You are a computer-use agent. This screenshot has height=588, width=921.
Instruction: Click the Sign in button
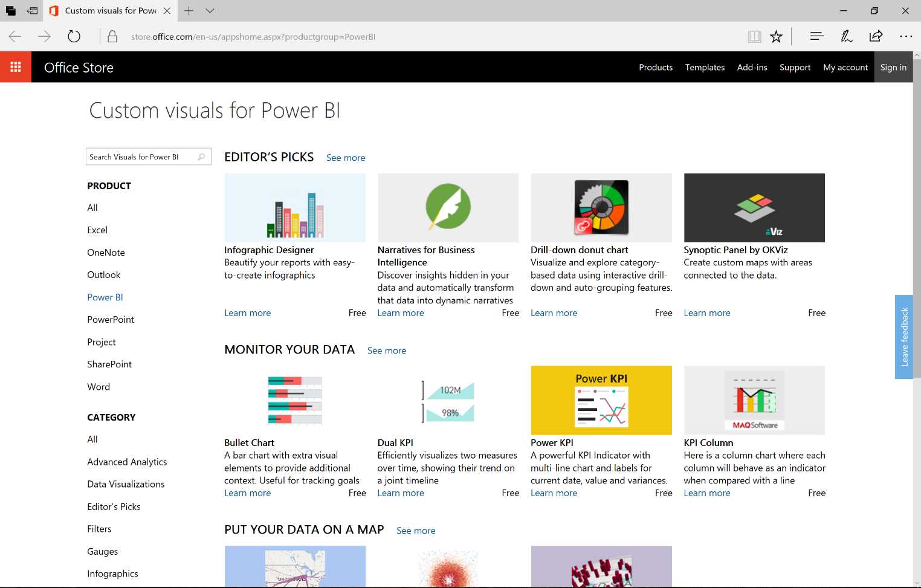[893, 67]
